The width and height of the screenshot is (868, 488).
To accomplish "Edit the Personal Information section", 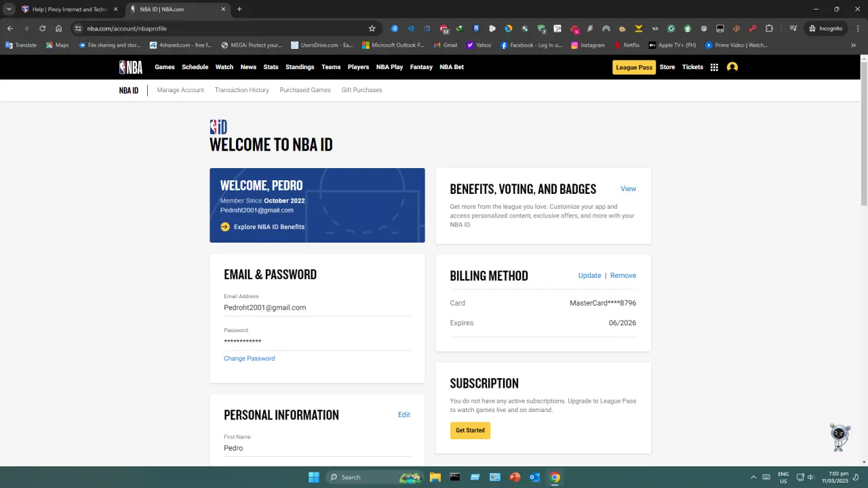I will point(404,415).
